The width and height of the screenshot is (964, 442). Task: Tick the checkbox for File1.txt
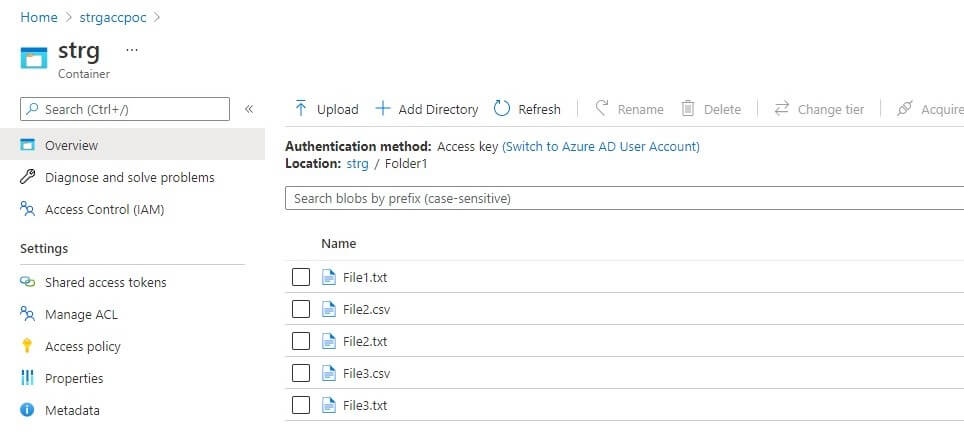(x=301, y=277)
